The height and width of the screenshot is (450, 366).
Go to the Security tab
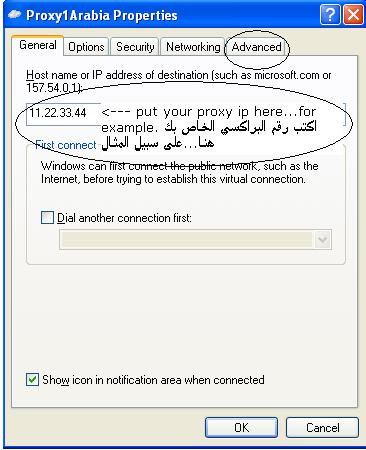[135, 47]
